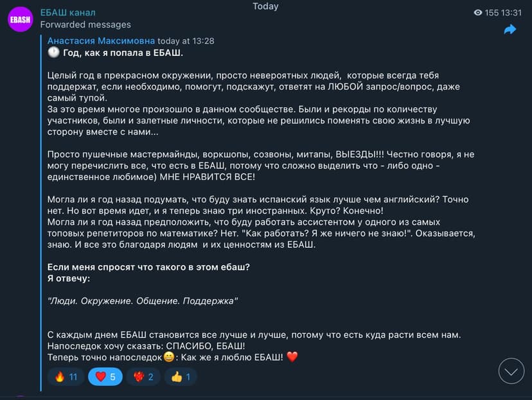
Task: Remove your active heart reaction
Action: tap(105, 376)
